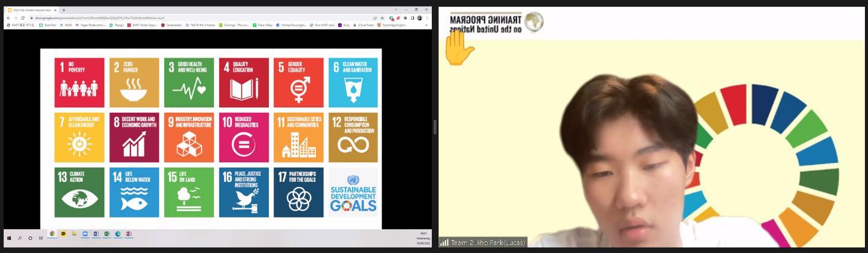
Task: Open the Zoom app in the taskbar
Action: [x=85, y=233]
